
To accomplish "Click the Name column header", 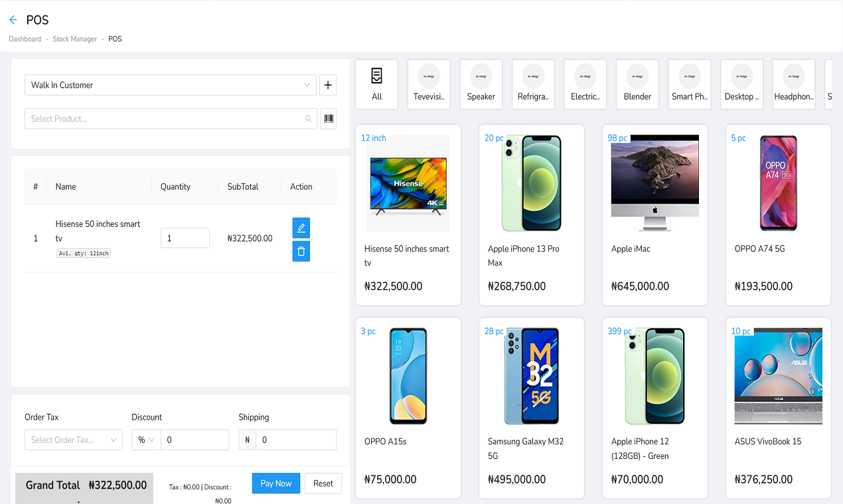I will [66, 186].
